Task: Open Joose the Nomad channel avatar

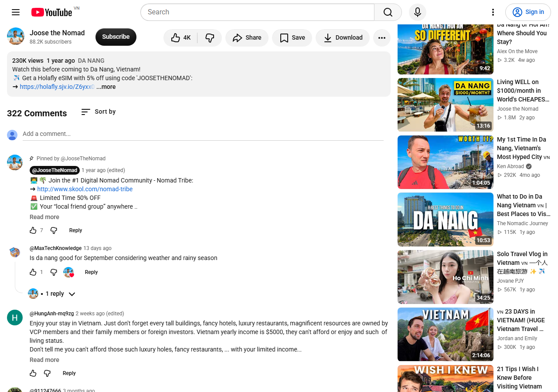Action: [16, 37]
